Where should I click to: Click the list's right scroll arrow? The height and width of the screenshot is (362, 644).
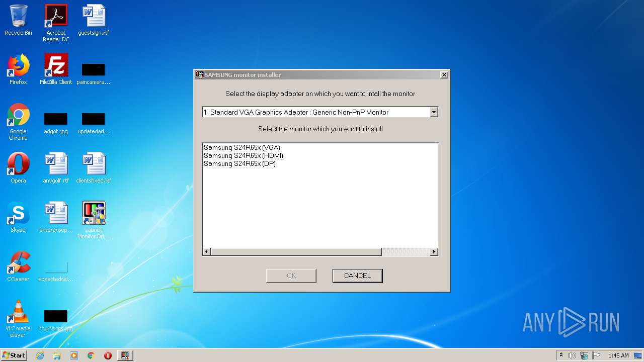(x=434, y=252)
